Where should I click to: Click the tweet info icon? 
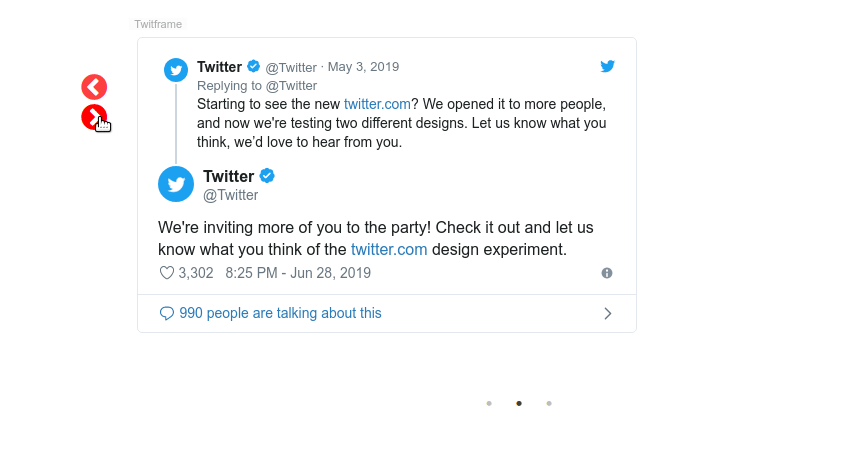coord(607,273)
